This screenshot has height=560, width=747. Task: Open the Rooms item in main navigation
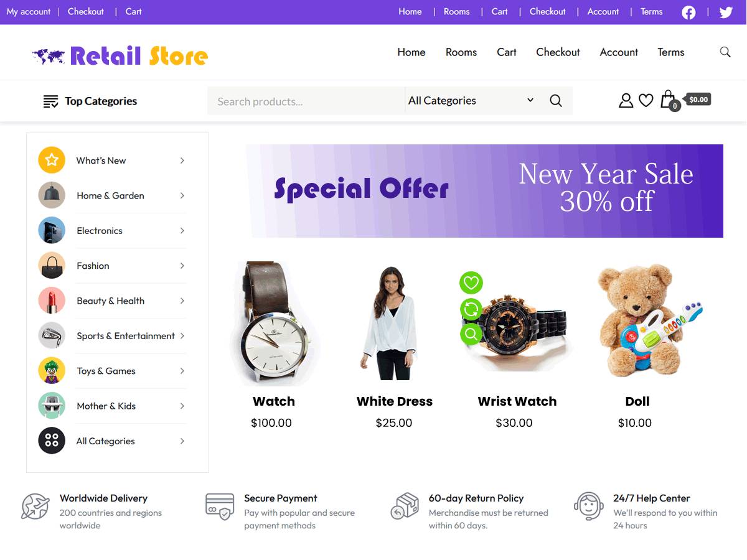coord(461,52)
